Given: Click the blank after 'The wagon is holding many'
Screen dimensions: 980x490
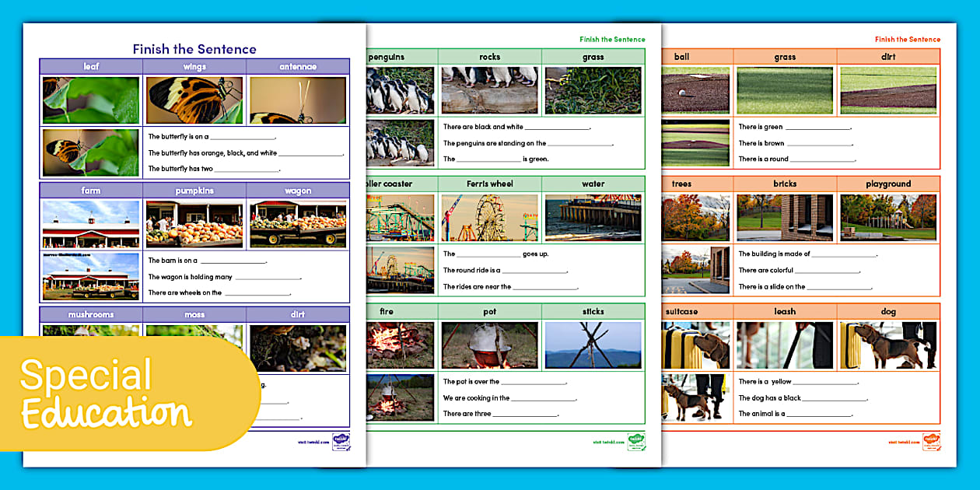Looking at the screenshot, I should pyautogui.click(x=268, y=278).
